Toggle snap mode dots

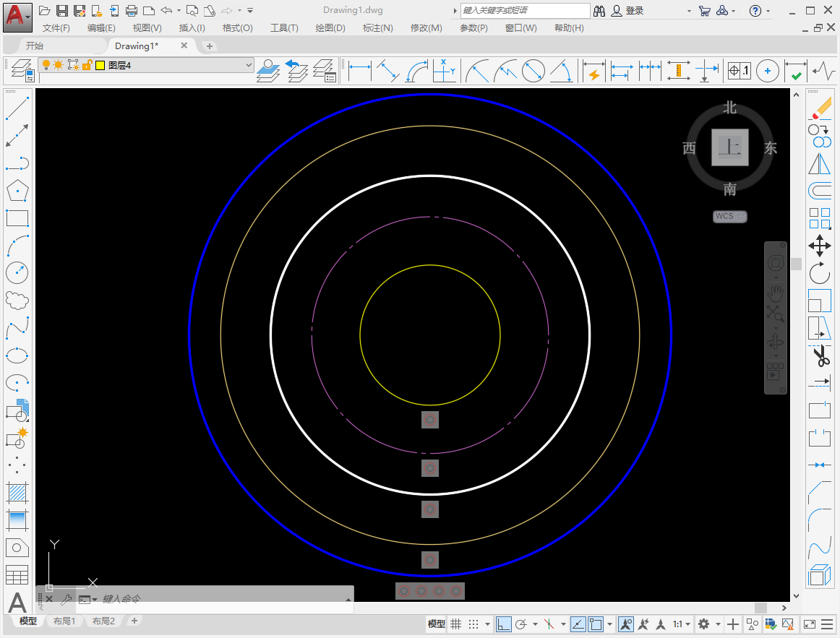tap(473, 624)
